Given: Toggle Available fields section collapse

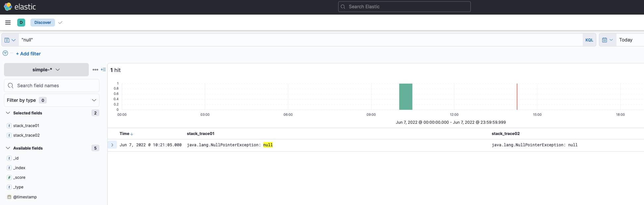Looking at the screenshot, I should click(x=8, y=148).
